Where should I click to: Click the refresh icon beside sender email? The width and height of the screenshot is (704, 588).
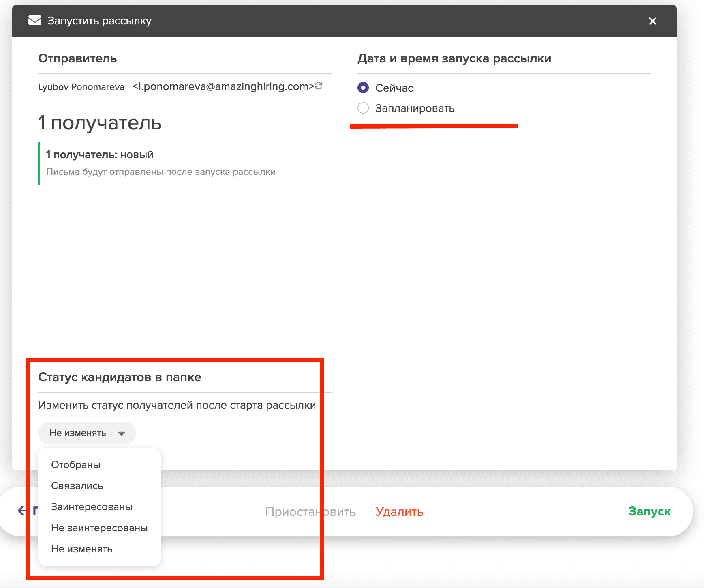319,86
